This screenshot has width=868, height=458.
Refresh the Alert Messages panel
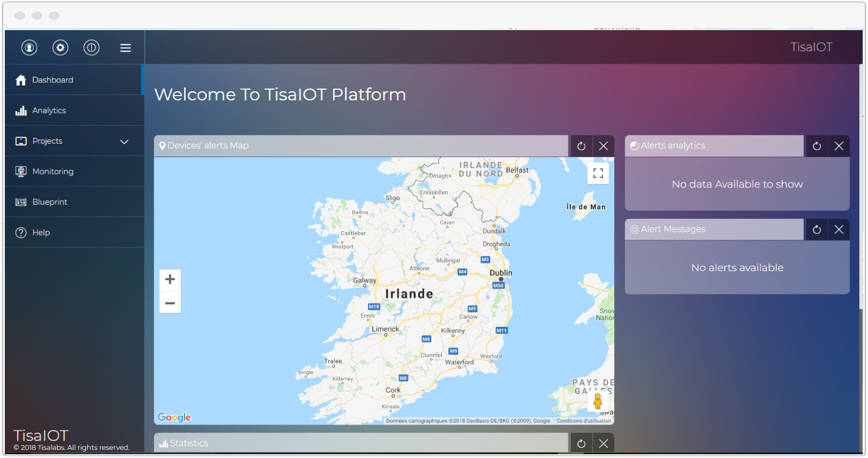point(817,230)
